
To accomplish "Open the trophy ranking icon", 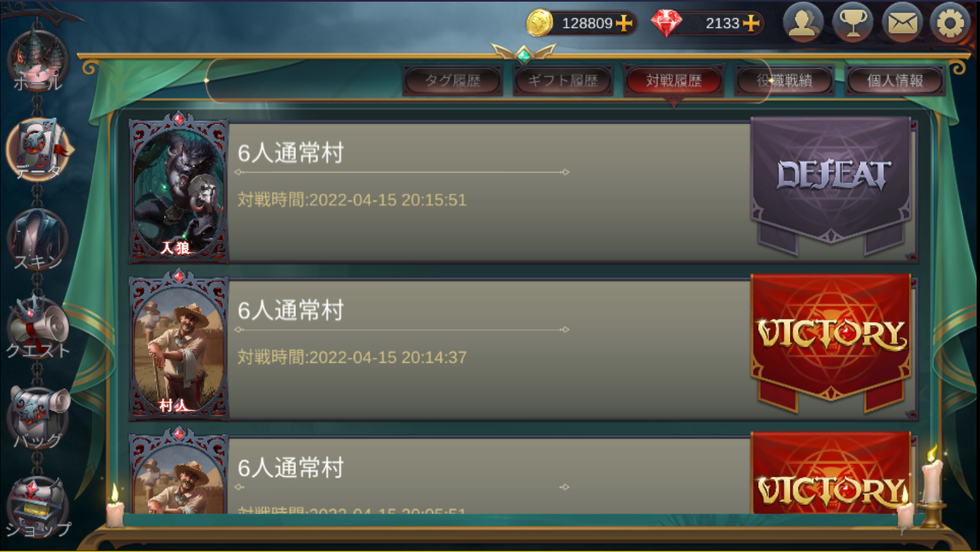I will (852, 23).
